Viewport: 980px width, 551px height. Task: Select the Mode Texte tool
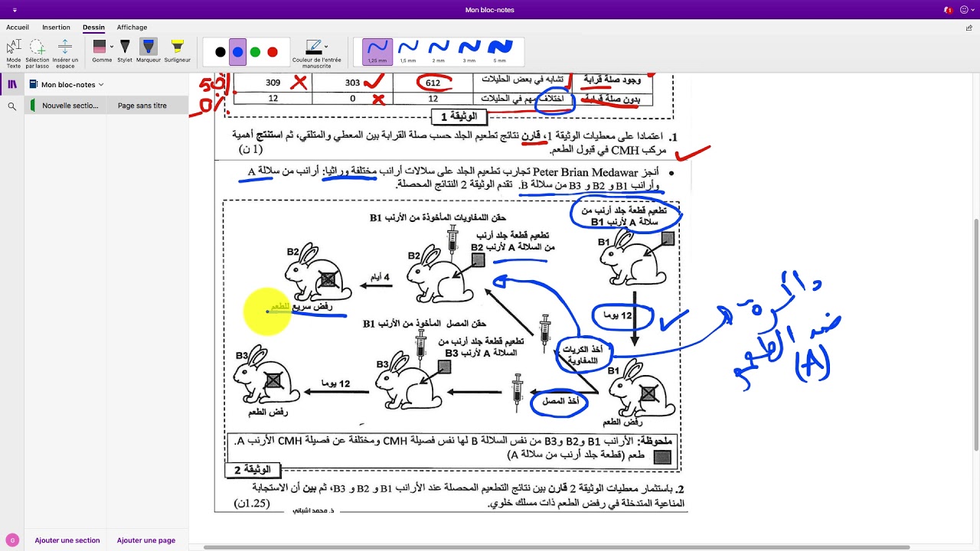click(13, 54)
